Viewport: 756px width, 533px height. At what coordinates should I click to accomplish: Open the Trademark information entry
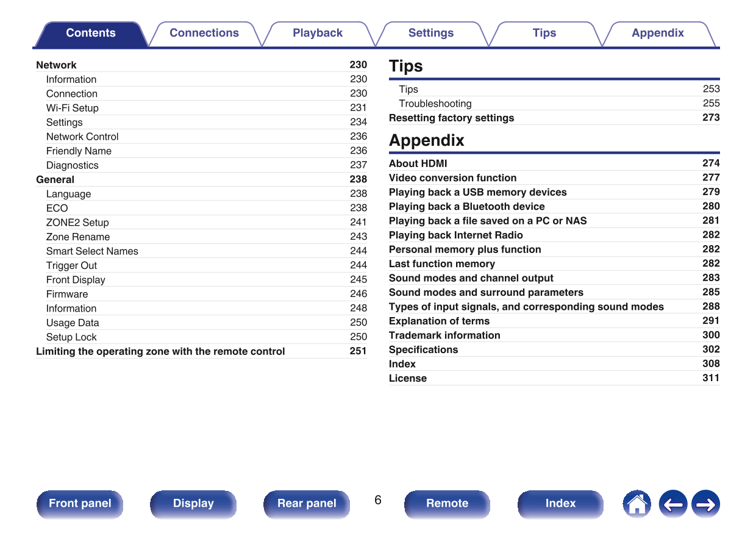point(444,335)
